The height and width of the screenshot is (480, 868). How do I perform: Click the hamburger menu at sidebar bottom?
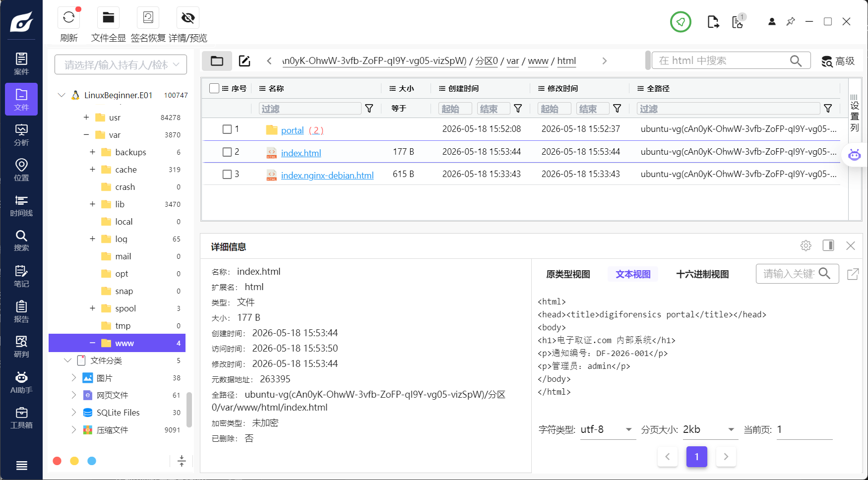tap(21, 465)
